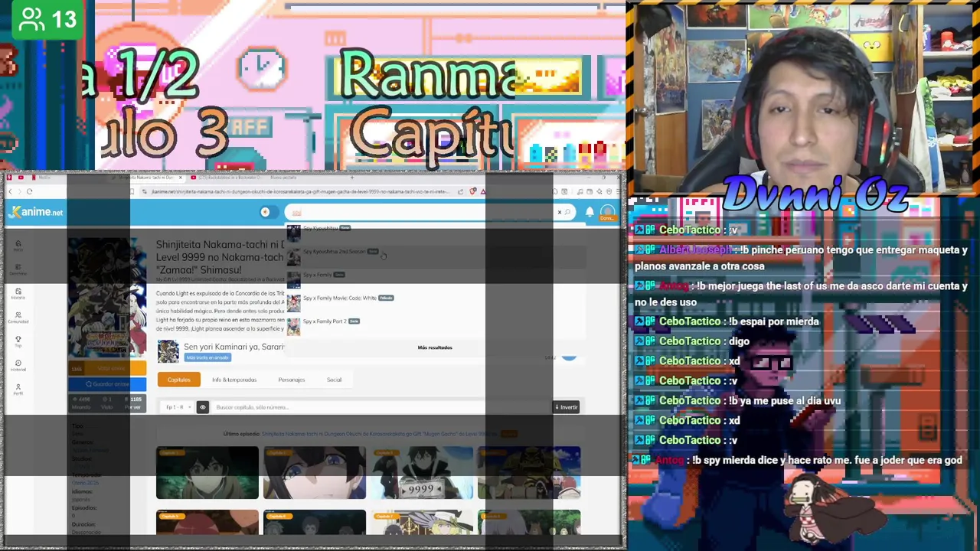Click the Guardar anime button
The width and height of the screenshot is (980, 551).
[107, 384]
